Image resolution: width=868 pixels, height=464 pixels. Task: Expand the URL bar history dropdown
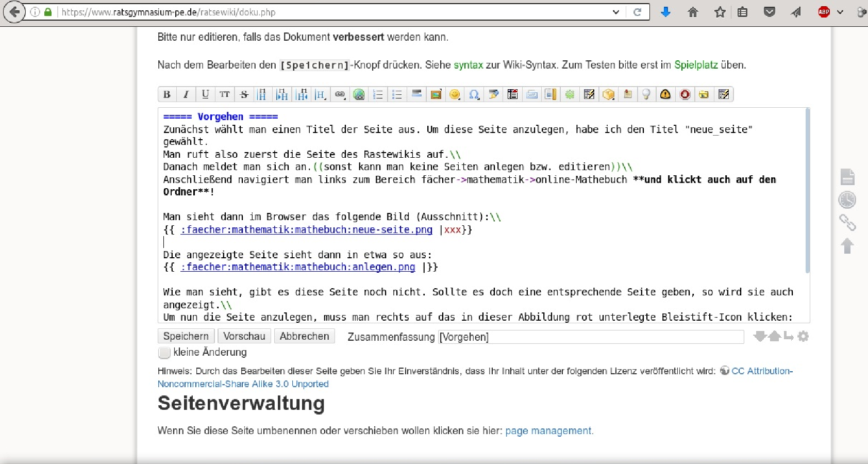click(615, 12)
